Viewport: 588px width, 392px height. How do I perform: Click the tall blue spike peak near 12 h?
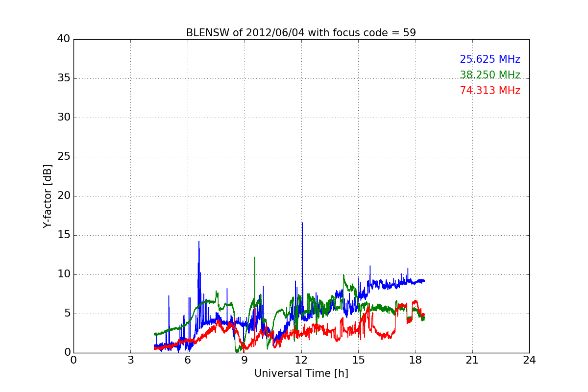click(302, 223)
